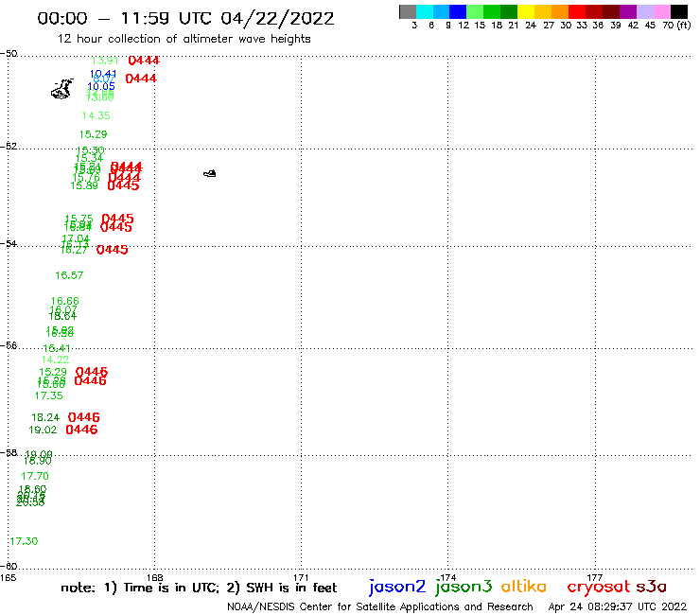The image size is (700, 615).
Task: Click the wave height value 14.35
Action: 96,115
